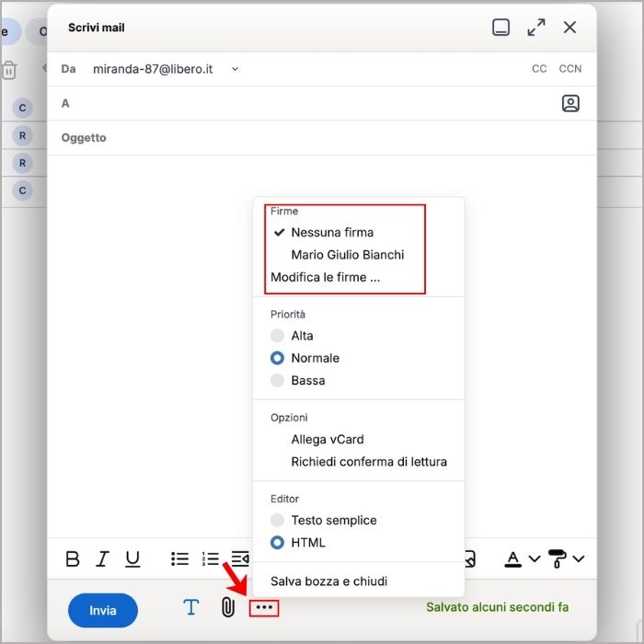Click the A recipient input field
Viewport: 644px width, 644px height.
[312, 103]
